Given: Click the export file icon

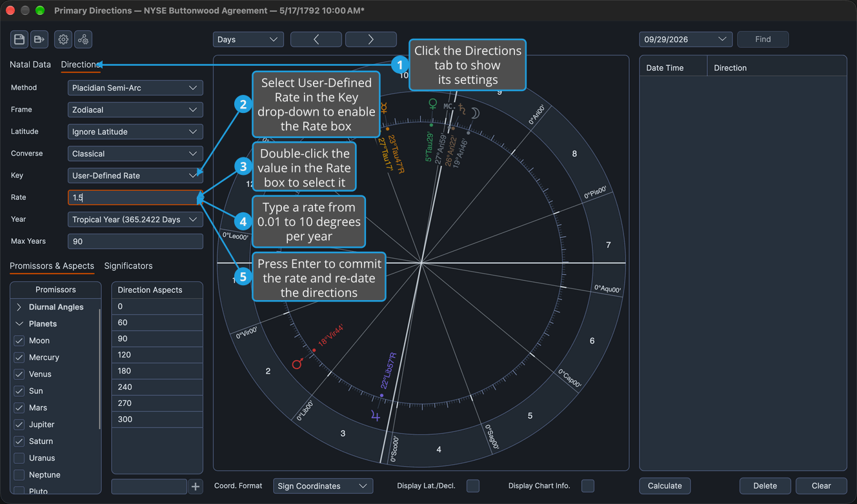Looking at the screenshot, I should [39, 39].
